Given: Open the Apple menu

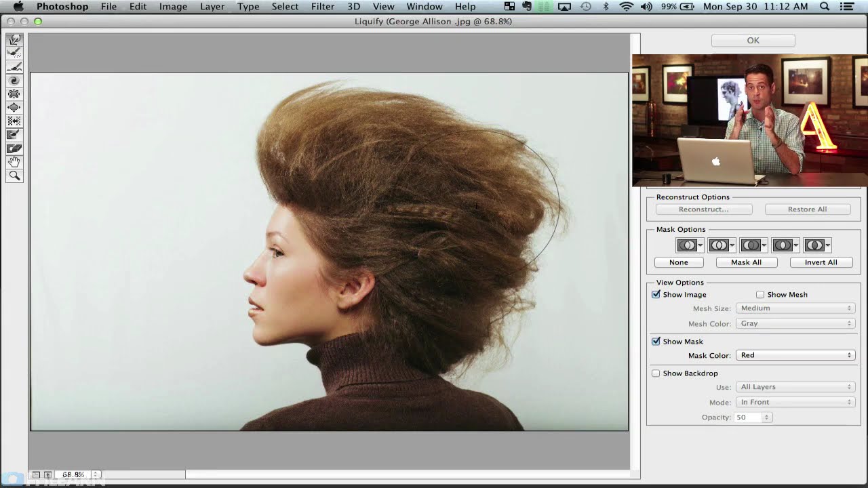Looking at the screenshot, I should point(18,7).
